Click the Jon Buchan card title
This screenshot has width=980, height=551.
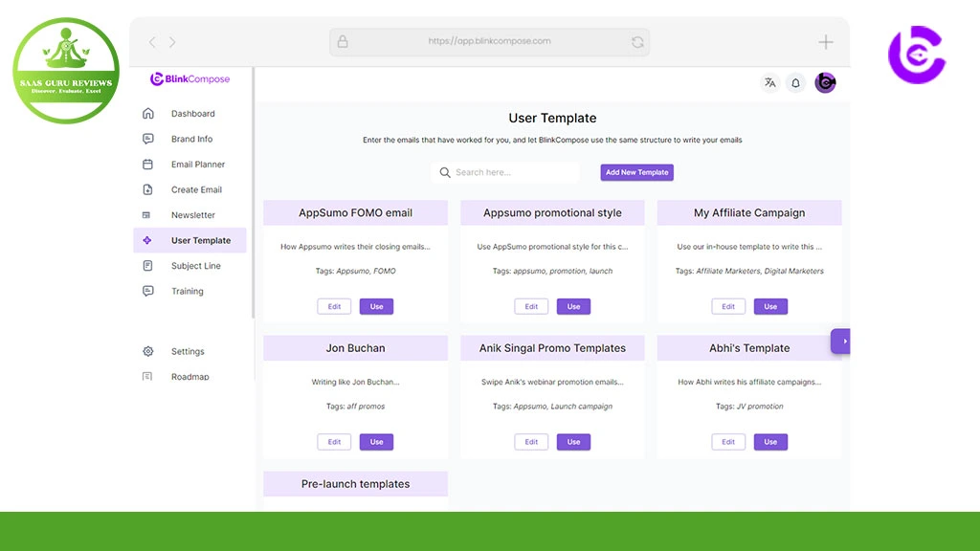click(356, 348)
